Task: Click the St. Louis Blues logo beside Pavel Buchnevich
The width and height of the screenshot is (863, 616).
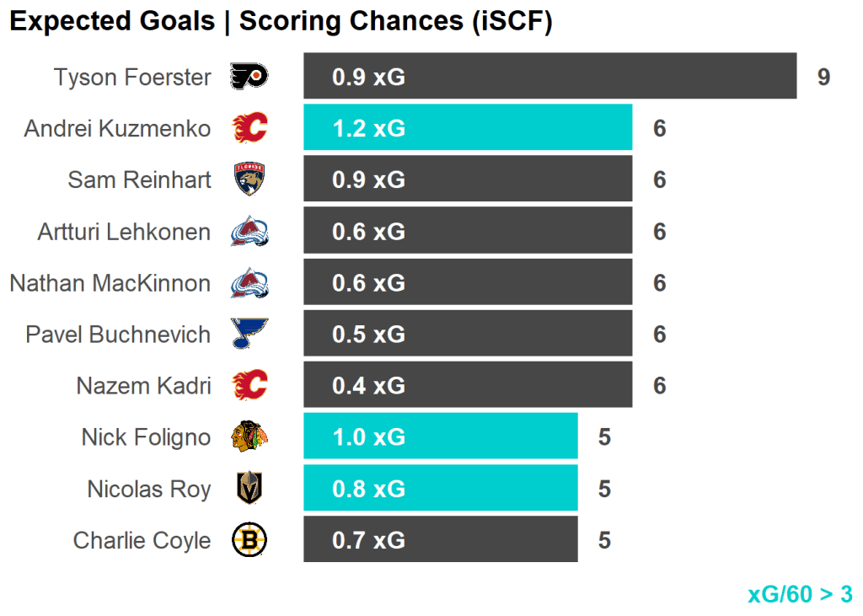Action: click(249, 335)
